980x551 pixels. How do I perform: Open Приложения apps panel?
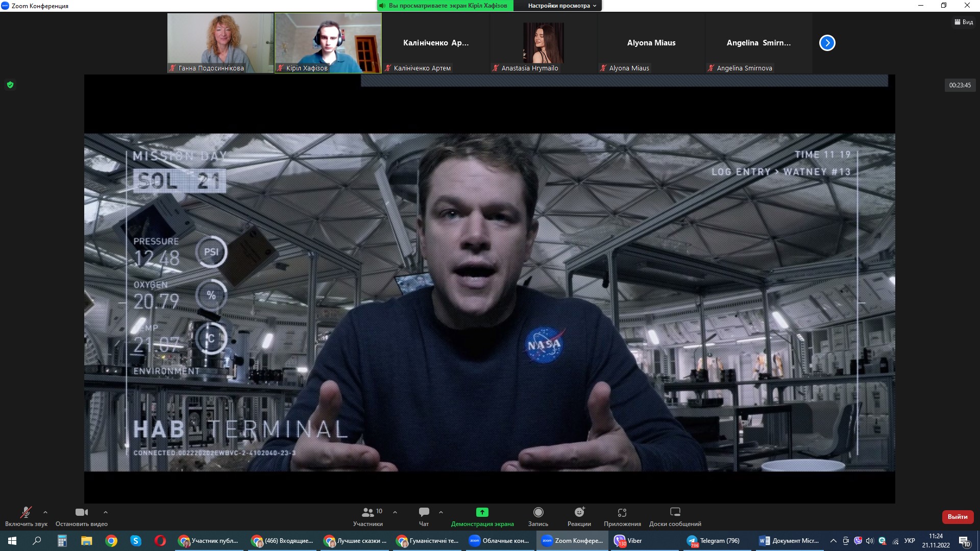[622, 516]
